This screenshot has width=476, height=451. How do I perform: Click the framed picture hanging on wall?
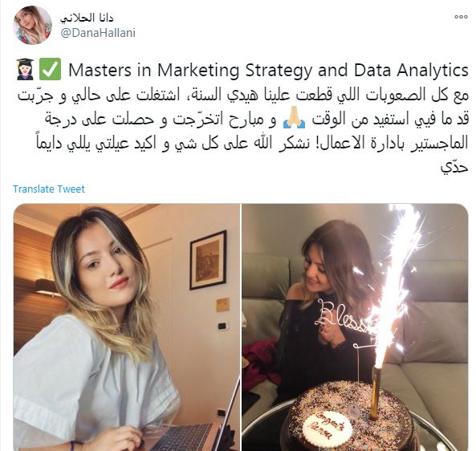[x=208, y=260]
